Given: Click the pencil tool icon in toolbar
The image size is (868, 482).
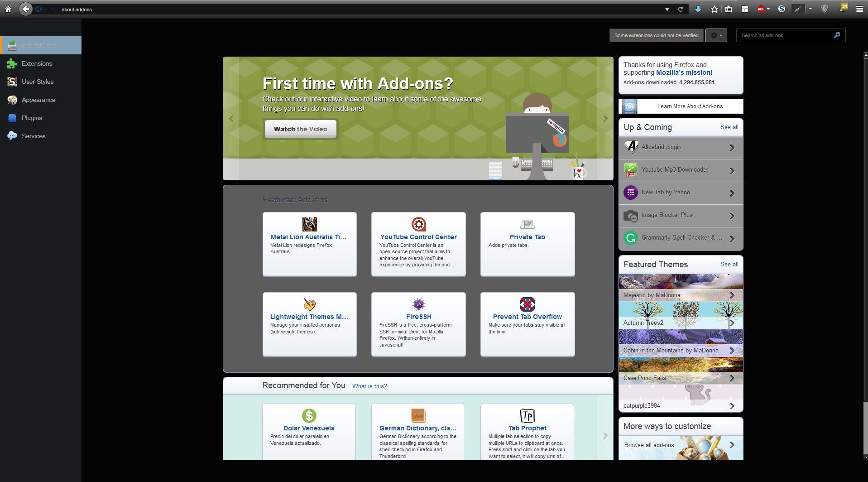Looking at the screenshot, I should [x=798, y=9].
